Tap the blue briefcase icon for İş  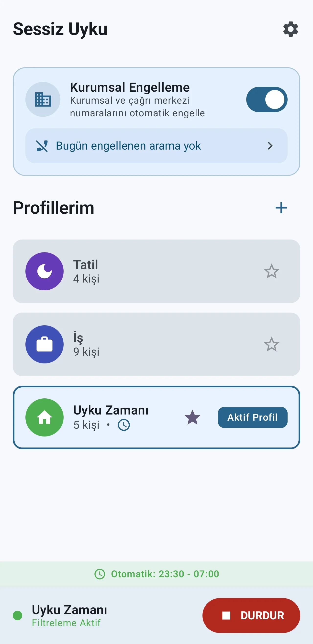[x=45, y=344]
